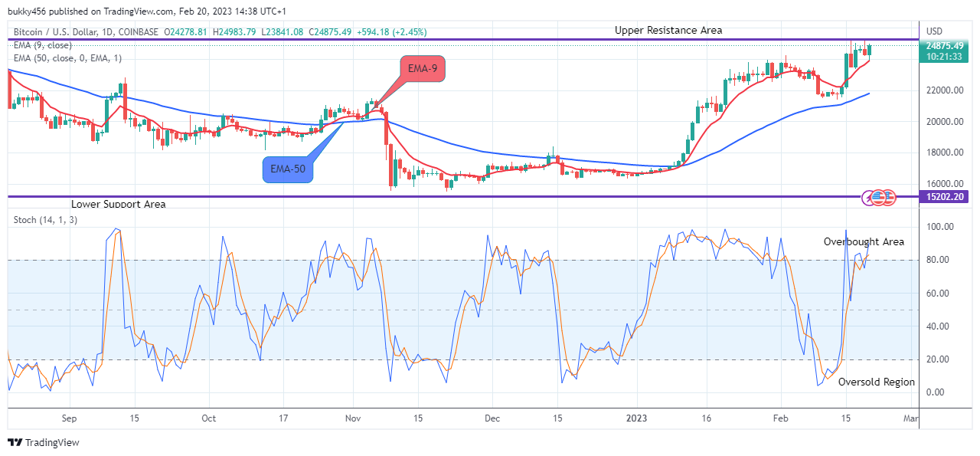
Task: Click the EMA-50 blue callout label
Action: 288,169
